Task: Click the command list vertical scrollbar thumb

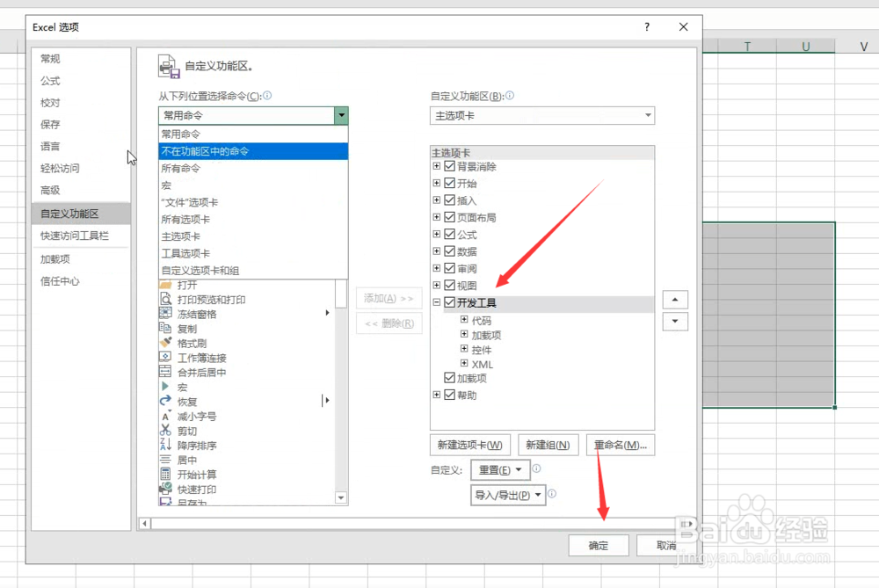Action: [x=341, y=294]
